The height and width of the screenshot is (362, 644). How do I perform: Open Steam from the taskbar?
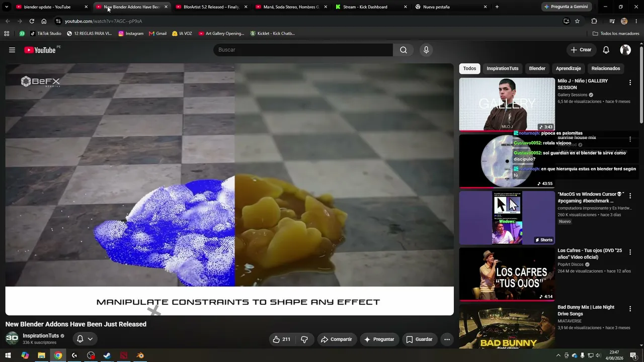[x=107, y=355]
